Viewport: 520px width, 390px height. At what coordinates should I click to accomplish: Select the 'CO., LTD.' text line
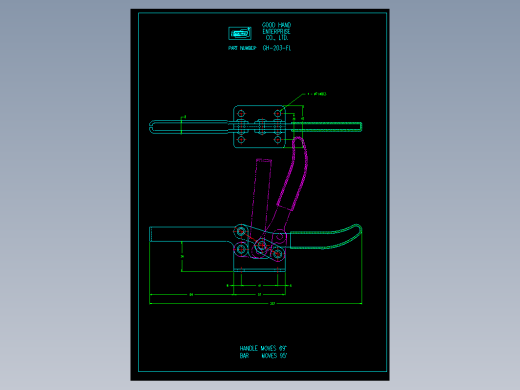tap(277, 38)
